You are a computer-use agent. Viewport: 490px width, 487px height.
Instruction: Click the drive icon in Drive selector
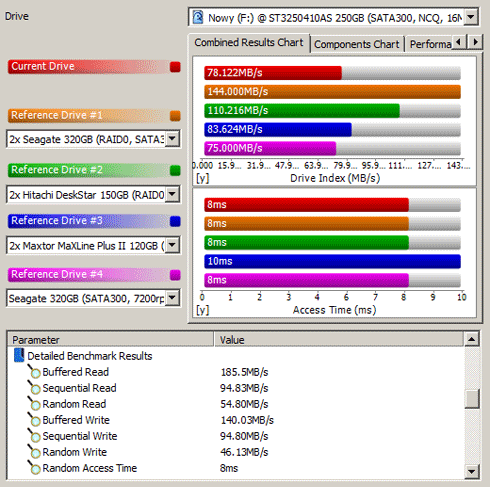[198, 17]
